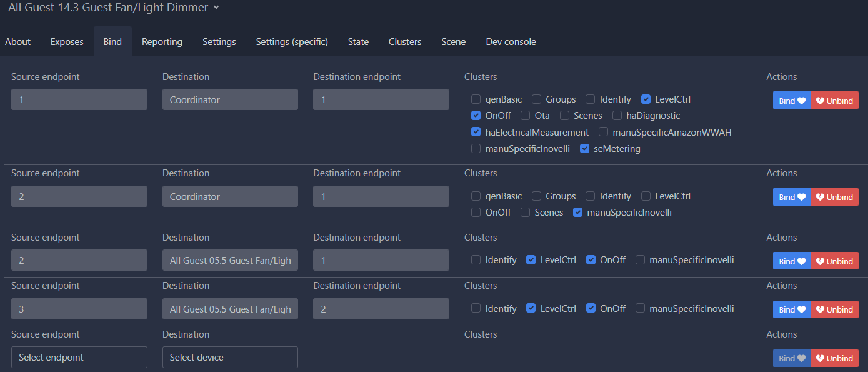Viewport: 868px width, 372px height.
Task: Click Unbind in the new empty binding row
Action: (x=835, y=358)
